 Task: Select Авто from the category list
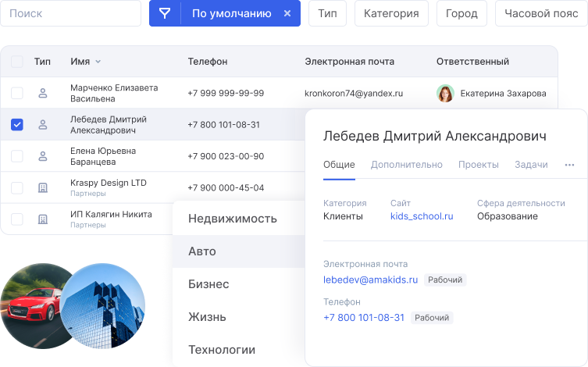click(x=202, y=251)
